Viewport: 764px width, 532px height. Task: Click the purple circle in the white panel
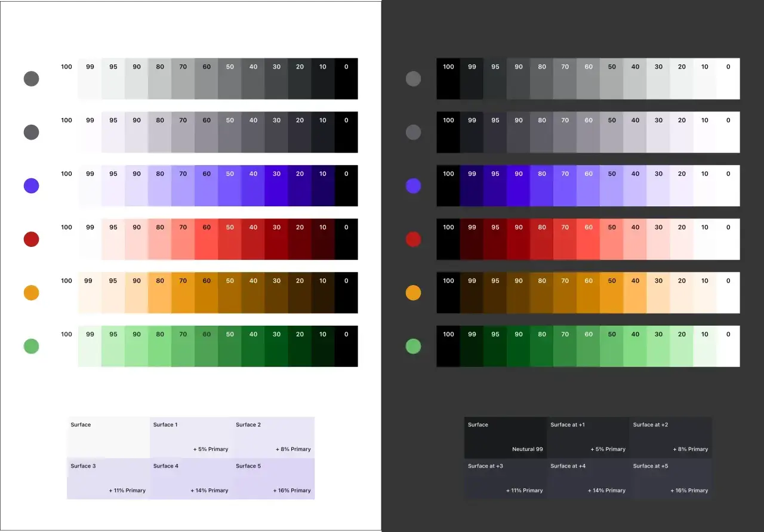tap(31, 185)
